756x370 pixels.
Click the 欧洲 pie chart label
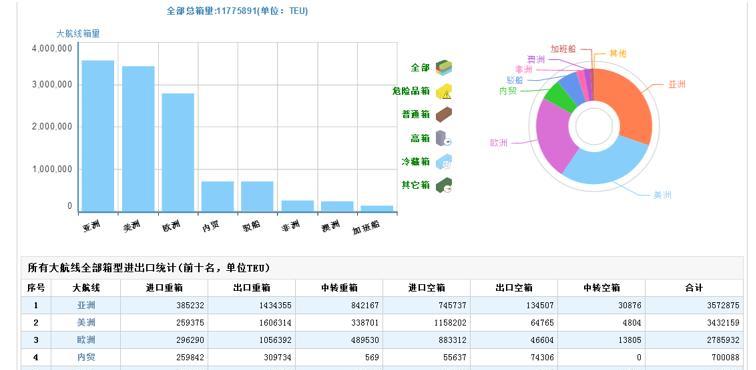coord(499,143)
